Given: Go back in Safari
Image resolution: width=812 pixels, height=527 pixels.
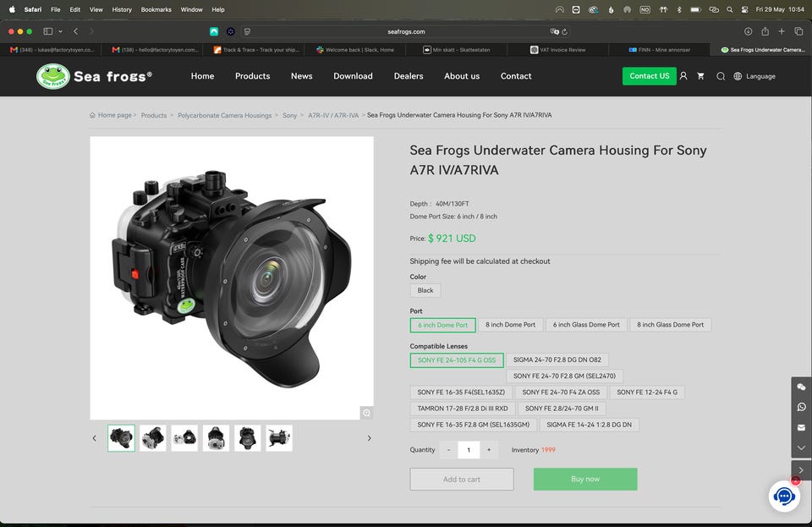Looking at the screenshot, I should (x=75, y=31).
